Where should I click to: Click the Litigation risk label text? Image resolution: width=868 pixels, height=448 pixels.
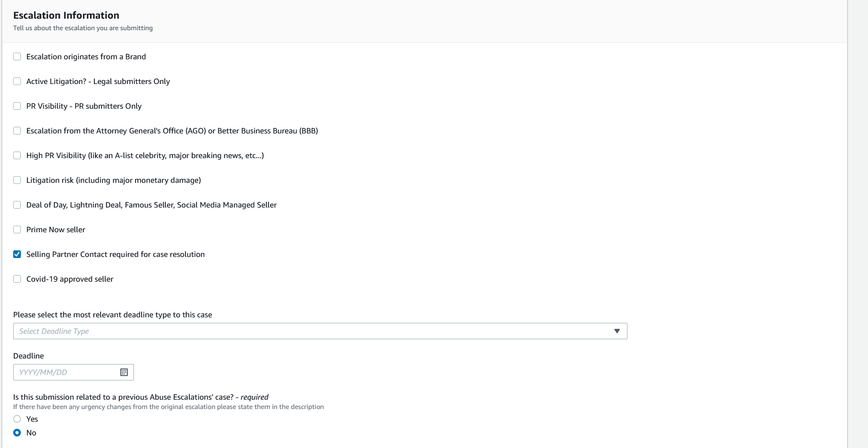click(x=114, y=180)
